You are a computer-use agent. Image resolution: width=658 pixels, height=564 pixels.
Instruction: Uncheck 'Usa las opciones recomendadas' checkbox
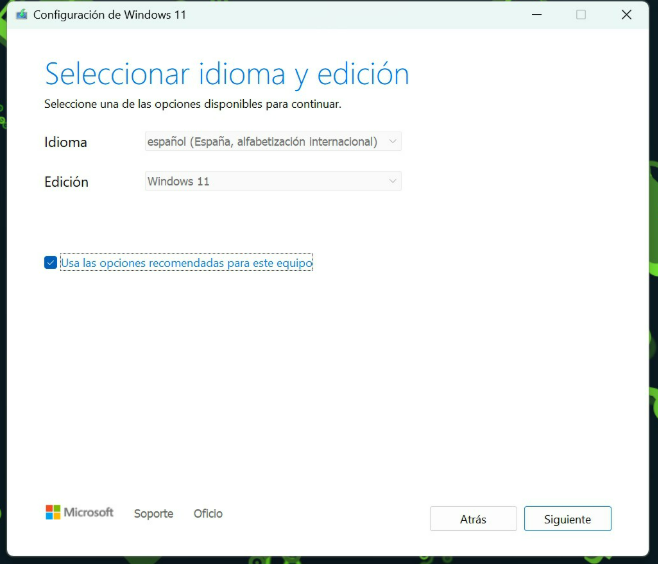tap(50, 263)
